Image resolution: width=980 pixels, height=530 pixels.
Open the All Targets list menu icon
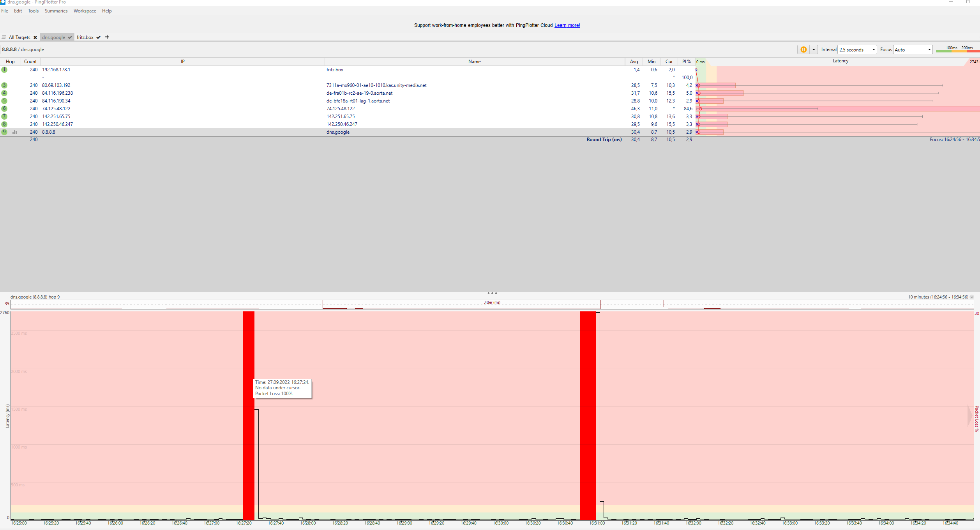(4, 37)
